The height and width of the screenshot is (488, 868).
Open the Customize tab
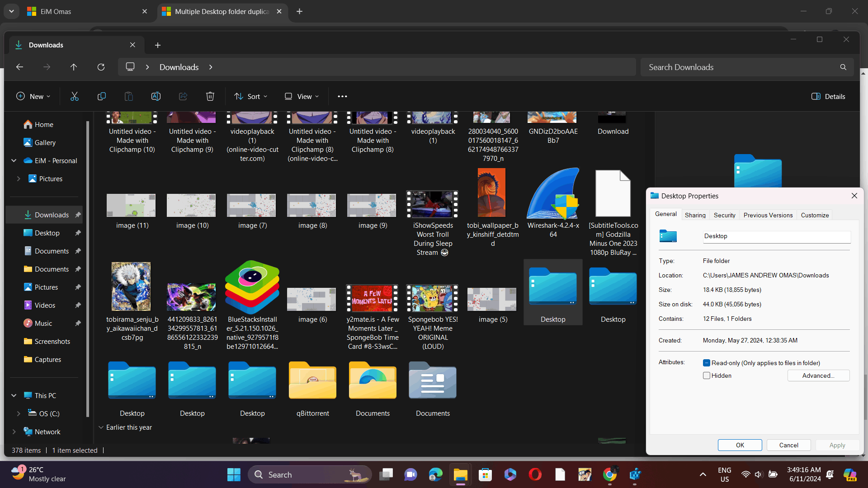(x=815, y=215)
